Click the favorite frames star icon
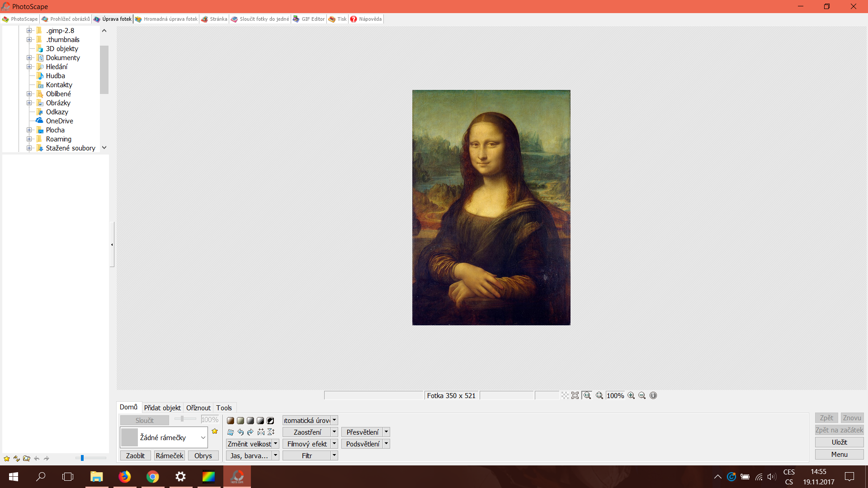 [x=215, y=432]
